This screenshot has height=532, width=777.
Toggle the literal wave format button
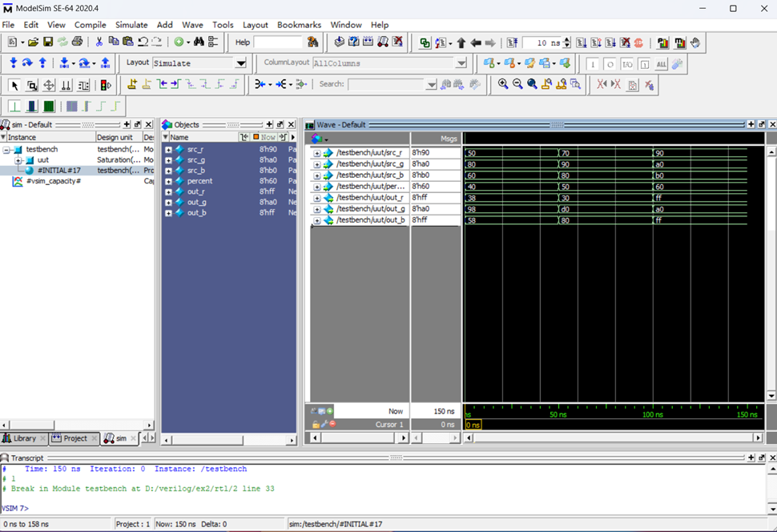15,106
